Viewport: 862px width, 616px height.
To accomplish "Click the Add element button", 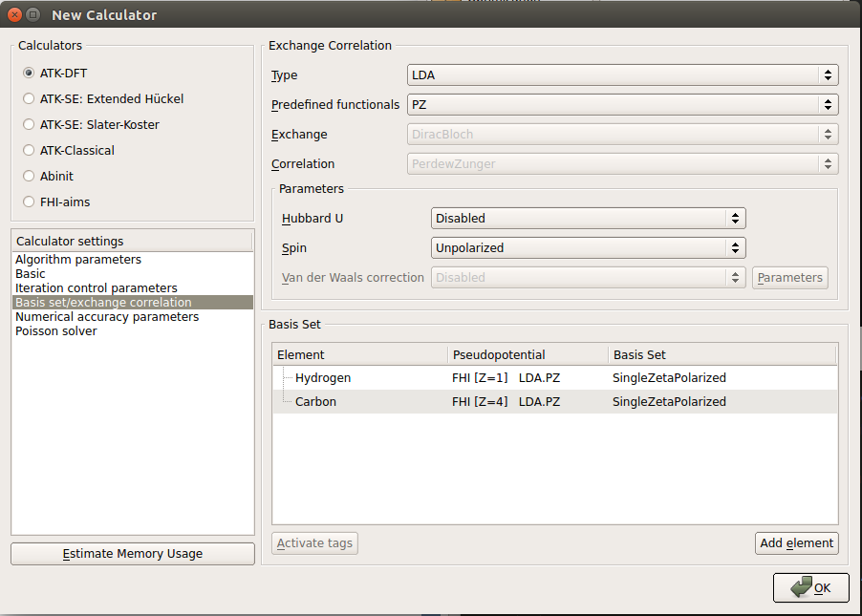I will click(x=797, y=543).
